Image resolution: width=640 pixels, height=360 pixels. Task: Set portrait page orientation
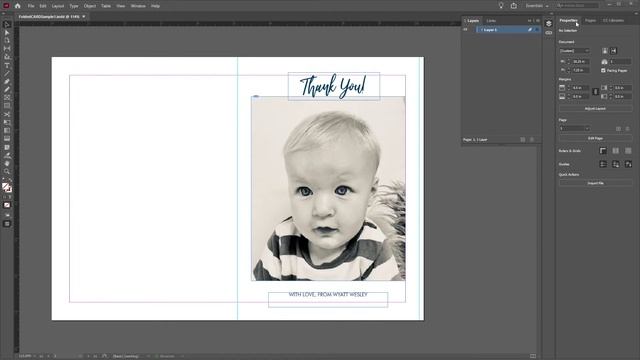coord(605,51)
